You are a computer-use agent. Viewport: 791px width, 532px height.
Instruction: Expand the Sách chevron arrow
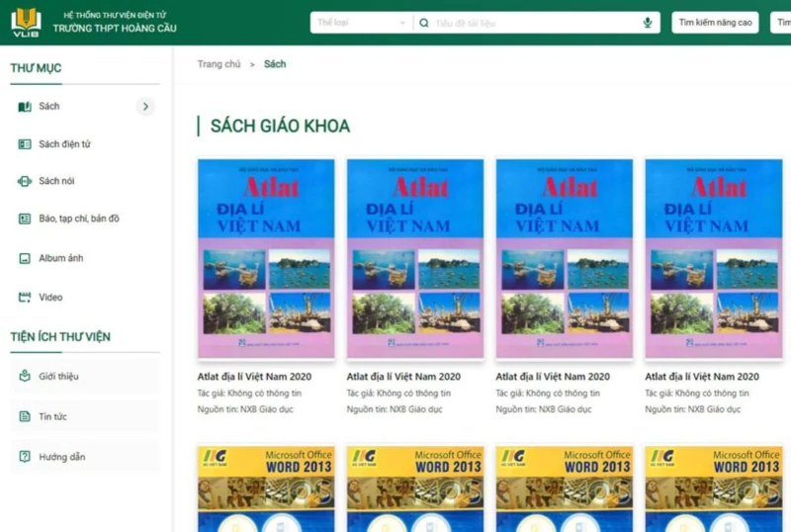145,107
